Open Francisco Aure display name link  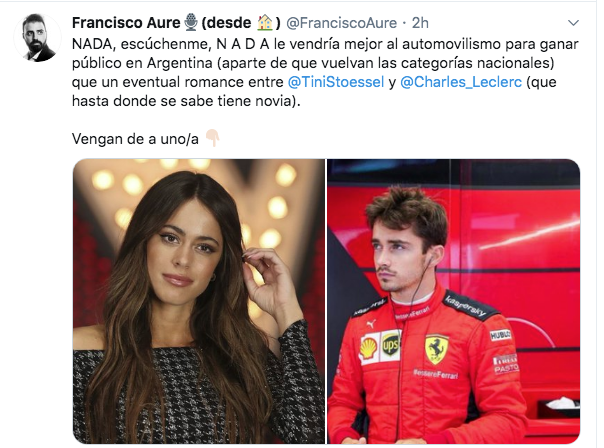[126, 23]
